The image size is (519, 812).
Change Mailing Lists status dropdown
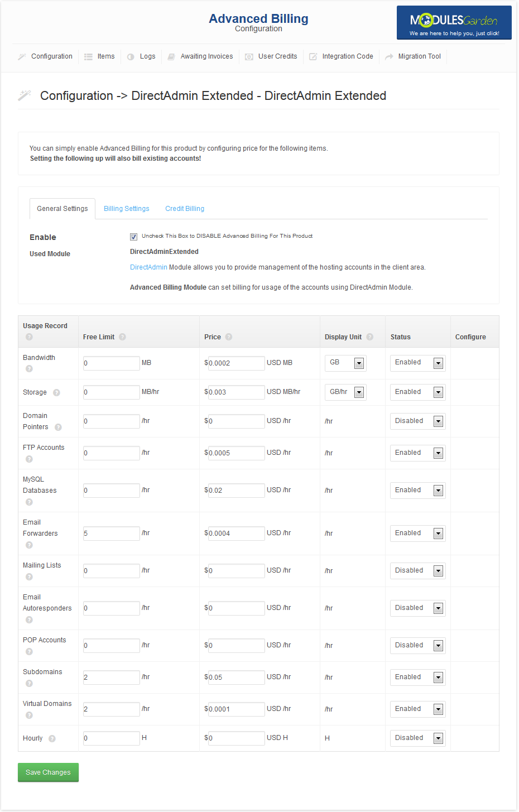tap(417, 571)
